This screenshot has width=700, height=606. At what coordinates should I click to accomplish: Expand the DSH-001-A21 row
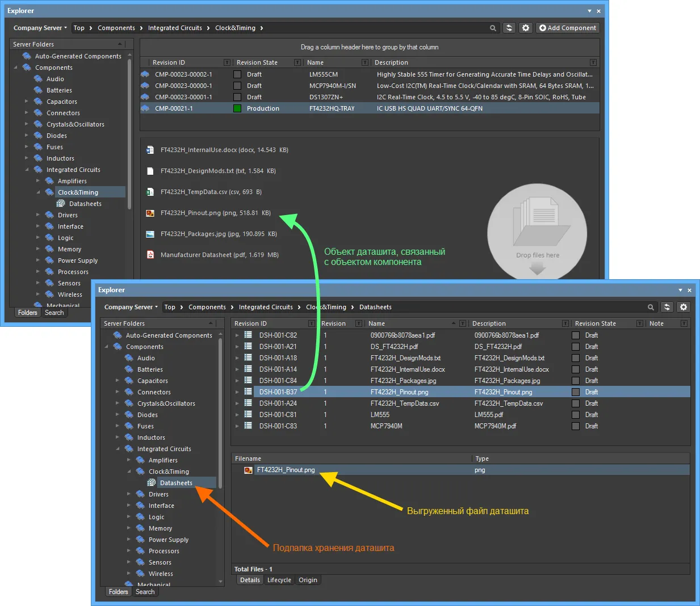coord(237,347)
